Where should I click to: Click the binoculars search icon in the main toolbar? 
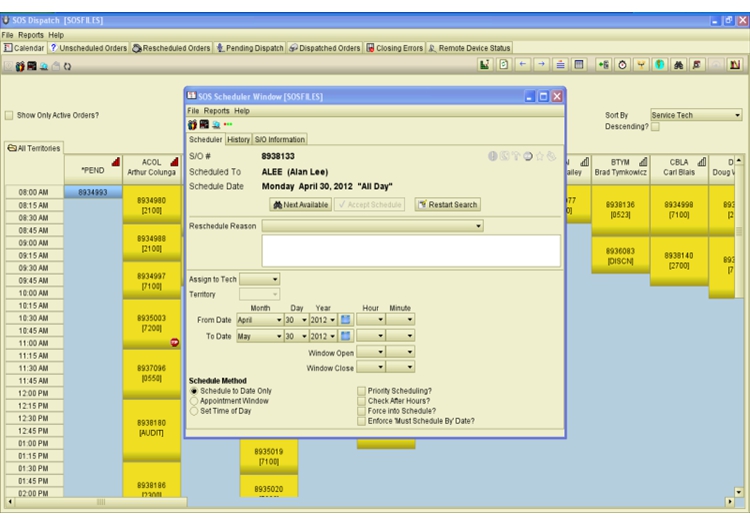pyautogui.click(x=678, y=65)
